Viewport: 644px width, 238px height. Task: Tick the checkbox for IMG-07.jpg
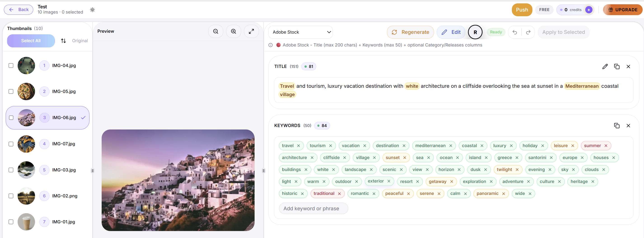click(x=11, y=144)
